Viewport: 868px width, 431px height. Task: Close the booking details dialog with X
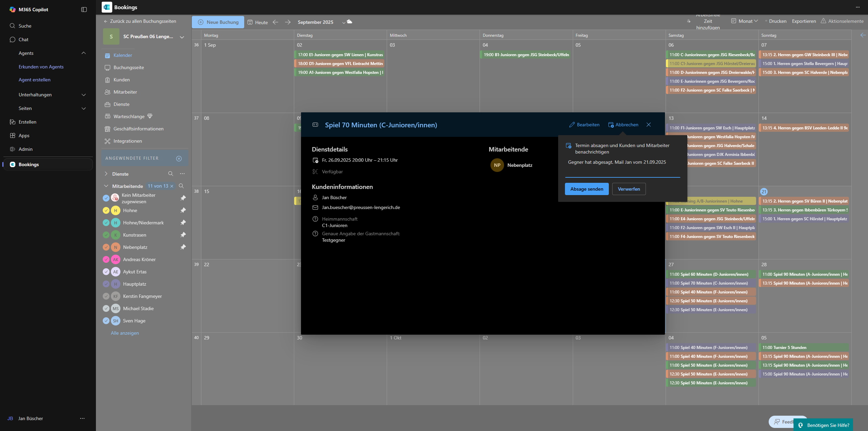tap(649, 125)
